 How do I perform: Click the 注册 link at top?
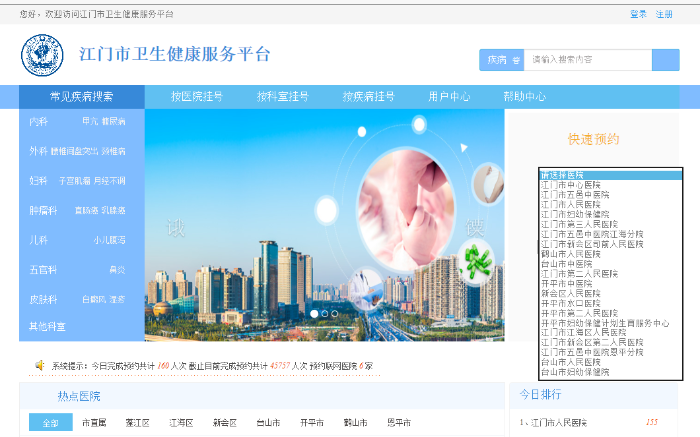tap(664, 14)
